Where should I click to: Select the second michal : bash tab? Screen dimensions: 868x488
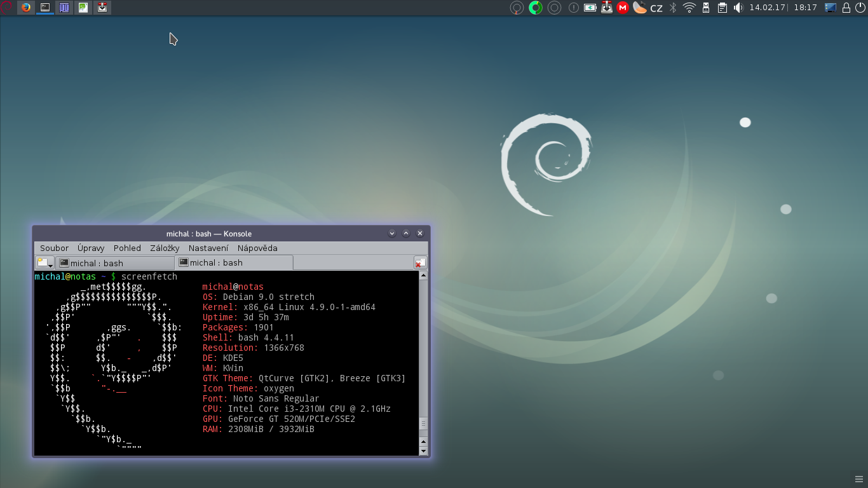point(233,262)
